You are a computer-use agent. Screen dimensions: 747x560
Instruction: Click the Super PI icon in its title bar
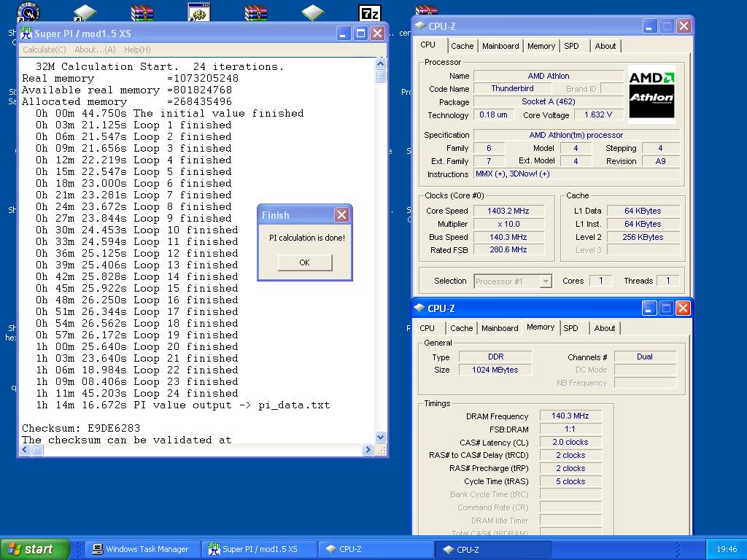[26, 34]
